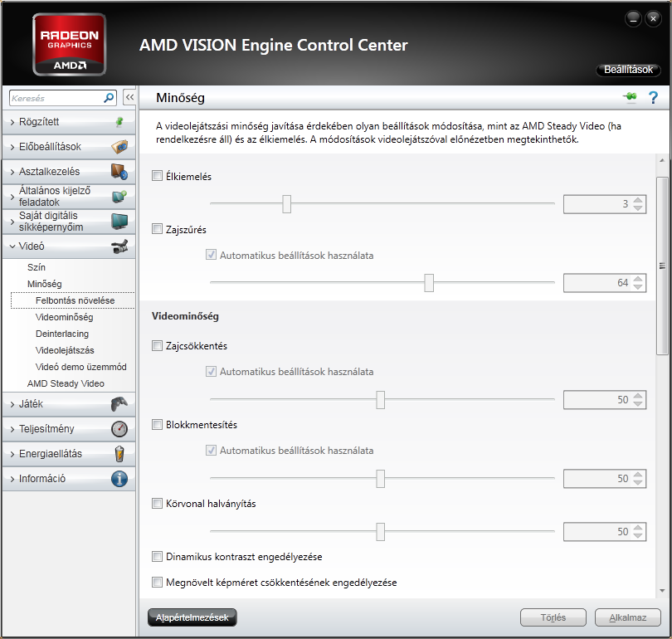This screenshot has width=672, height=639.
Task: Click the Törlés button
Action: tap(553, 617)
